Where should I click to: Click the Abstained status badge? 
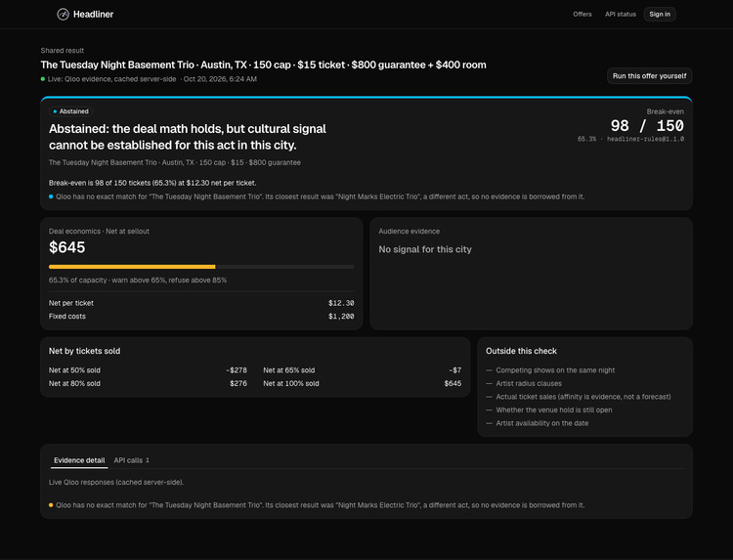pos(70,111)
